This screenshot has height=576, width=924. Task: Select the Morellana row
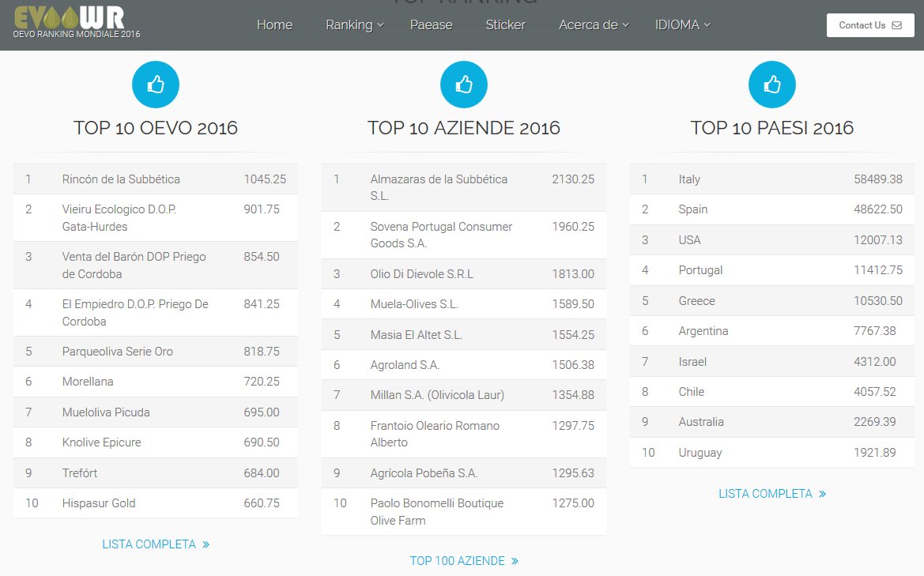point(156,382)
